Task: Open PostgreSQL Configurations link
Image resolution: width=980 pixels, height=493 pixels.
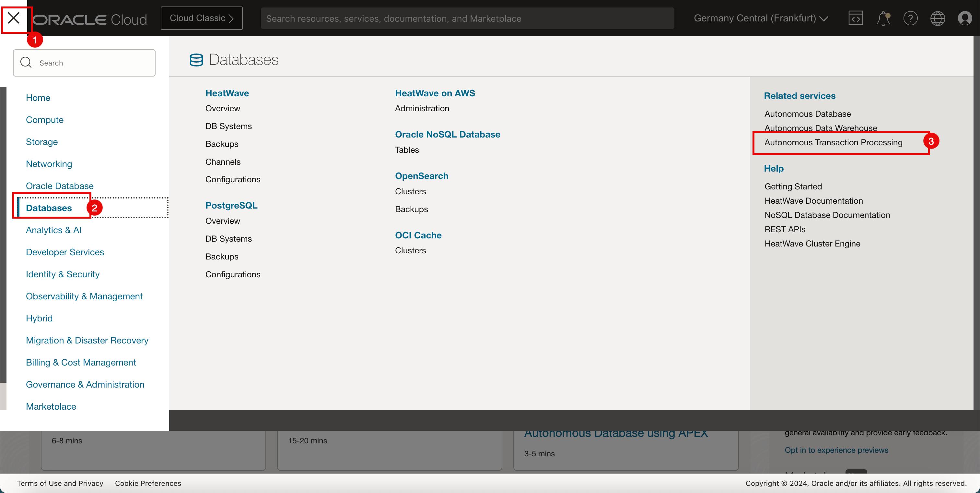Action: coord(232,274)
